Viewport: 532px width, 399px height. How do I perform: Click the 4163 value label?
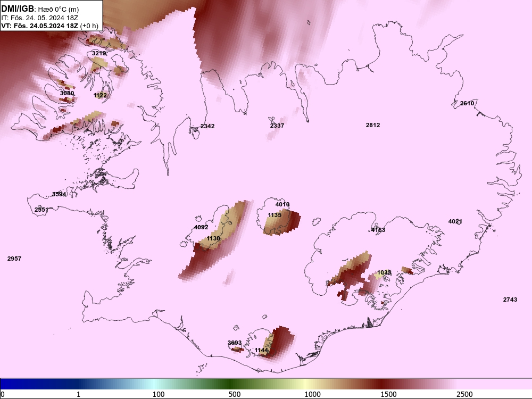click(x=378, y=230)
